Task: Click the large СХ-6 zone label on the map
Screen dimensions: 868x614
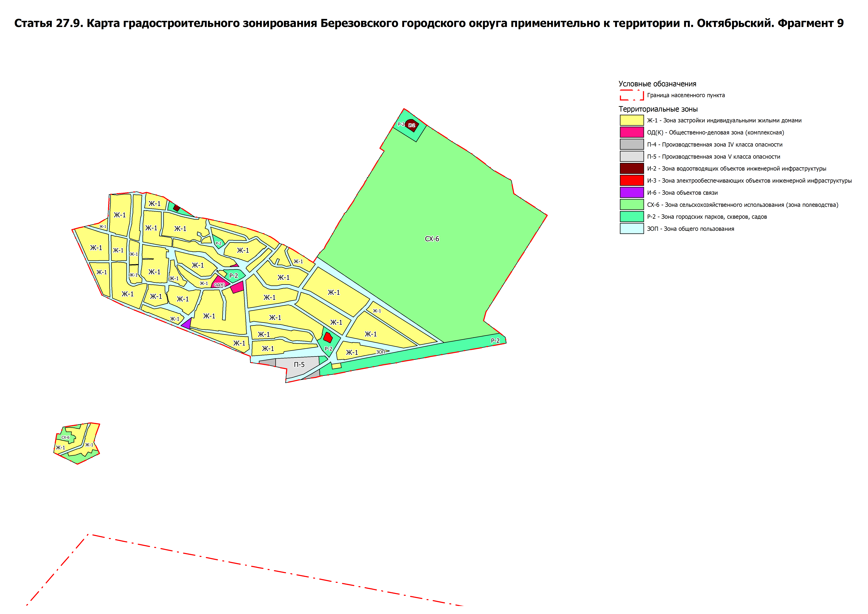Action: 432,239
